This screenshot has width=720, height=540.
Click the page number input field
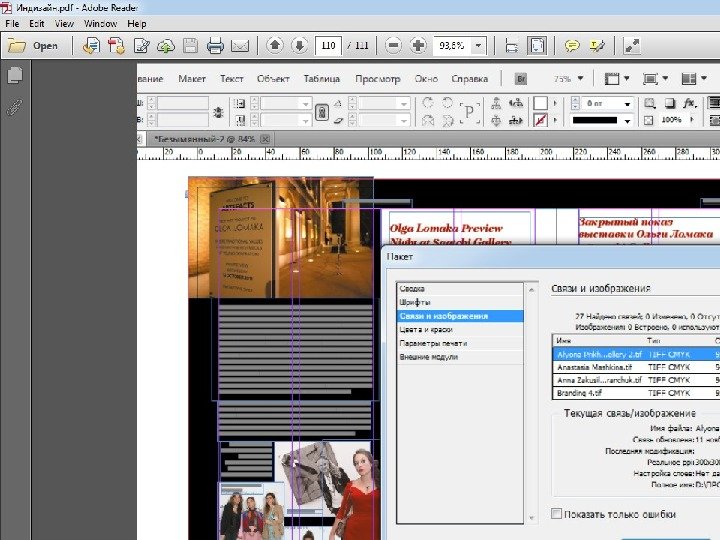pyautogui.click(x=328, y=46)
